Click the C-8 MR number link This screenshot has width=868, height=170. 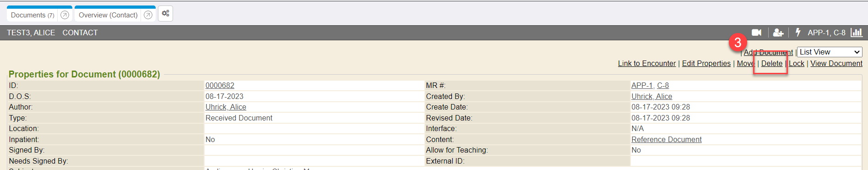click(663, 86)
